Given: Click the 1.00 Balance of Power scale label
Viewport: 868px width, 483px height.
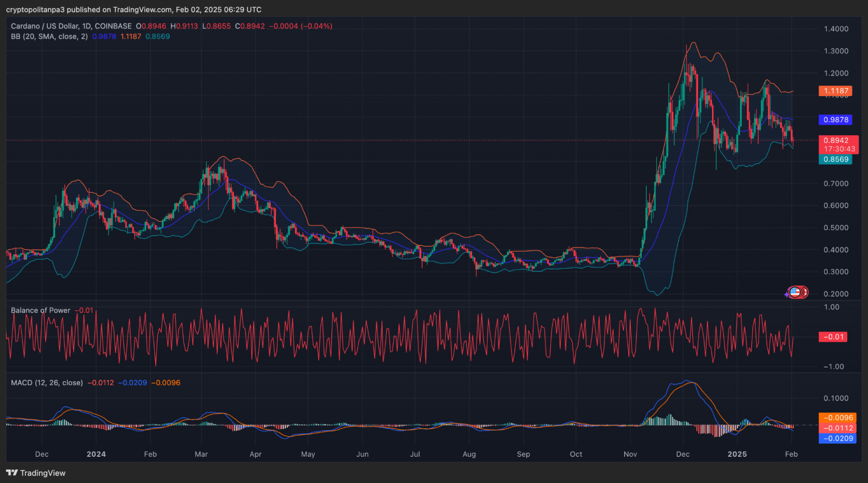Looking at the screenshot, I should click(831, 307).
